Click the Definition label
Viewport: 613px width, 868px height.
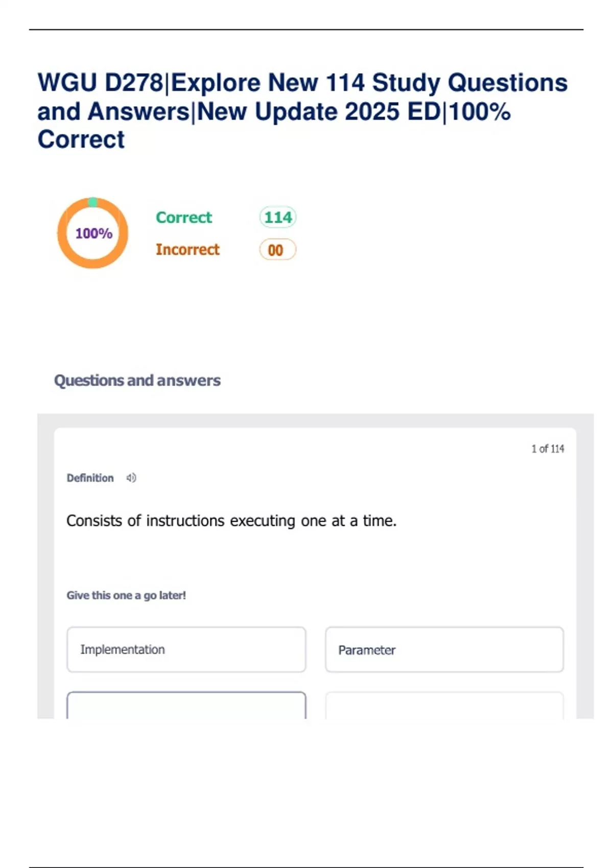90,478
